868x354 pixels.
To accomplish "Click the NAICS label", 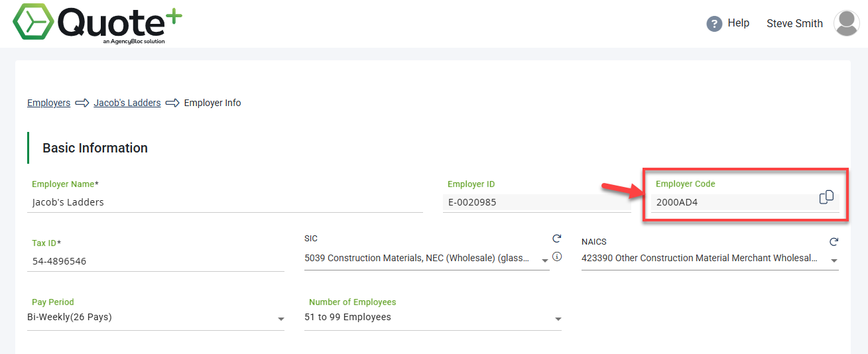I will pyautogui.click(x=594, y=242).
